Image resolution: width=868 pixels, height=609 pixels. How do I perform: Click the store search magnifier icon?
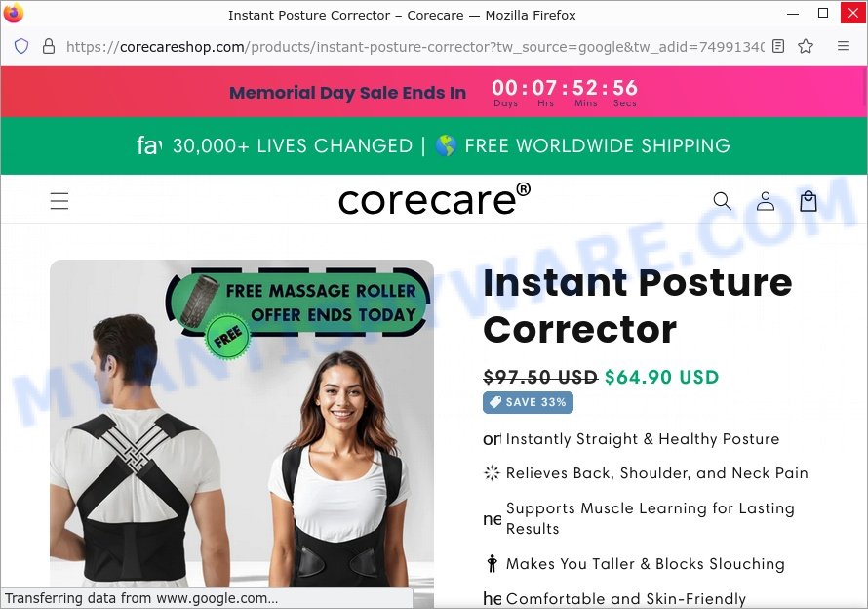tap(722, 201)
